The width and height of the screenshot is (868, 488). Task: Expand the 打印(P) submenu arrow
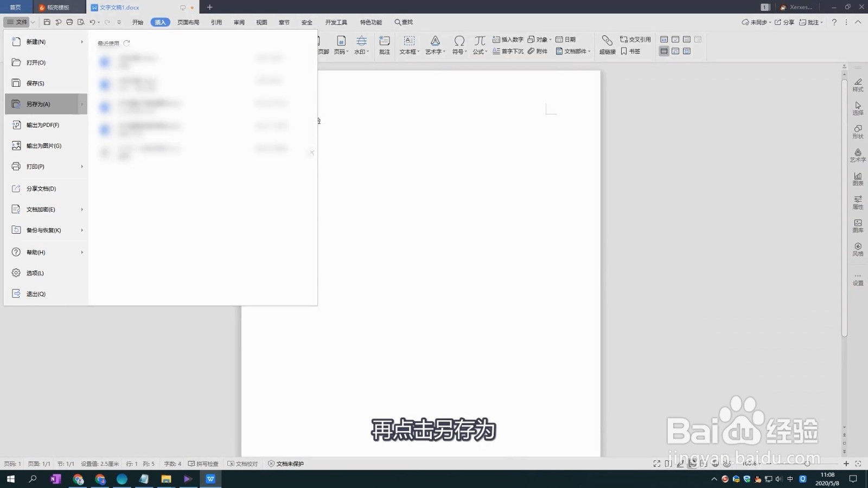82,166
